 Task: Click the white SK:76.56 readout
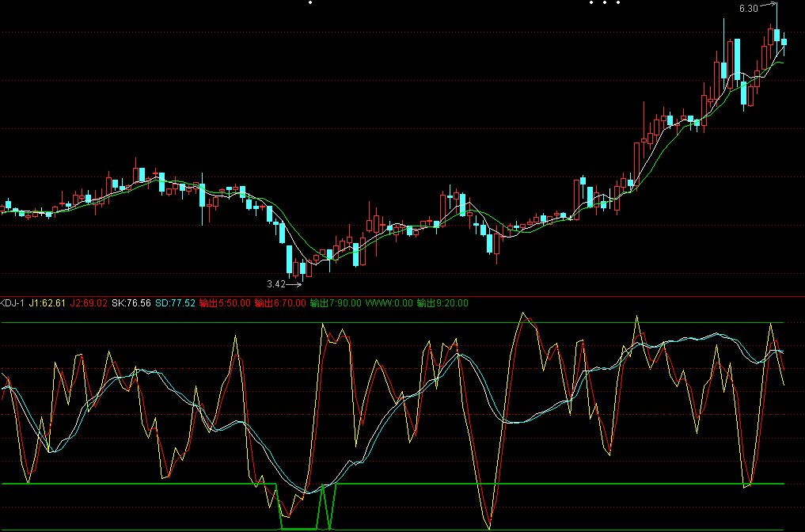pyautogui.click(x=131, y=302)
